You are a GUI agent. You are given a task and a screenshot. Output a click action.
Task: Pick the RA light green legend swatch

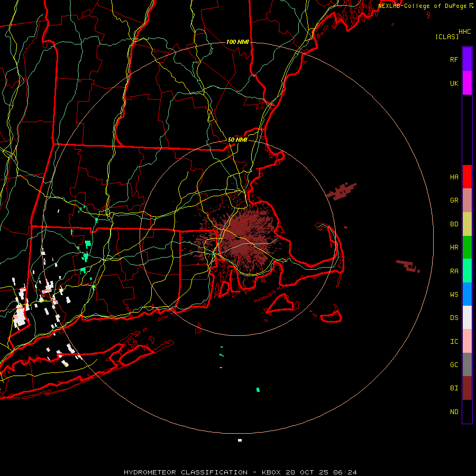coord(467,271)
